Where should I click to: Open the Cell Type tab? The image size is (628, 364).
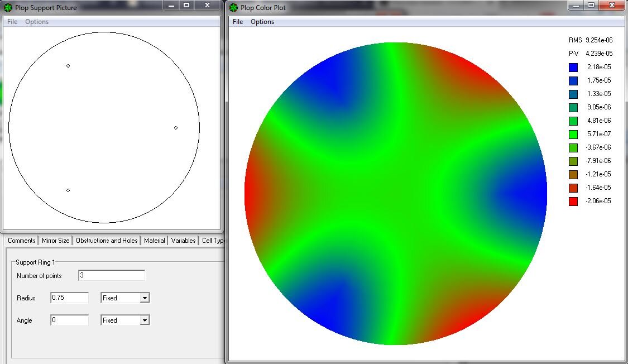coord(214,241)
